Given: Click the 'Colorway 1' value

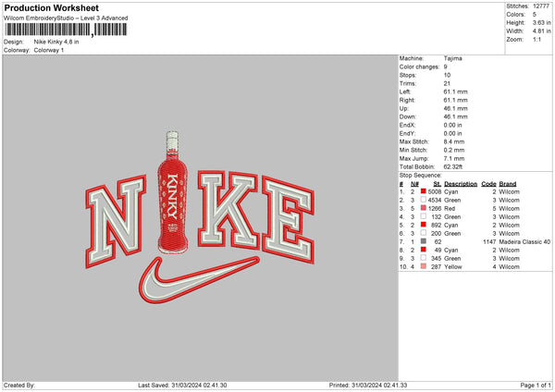Looking at the screenshot, I should point(49,50).
